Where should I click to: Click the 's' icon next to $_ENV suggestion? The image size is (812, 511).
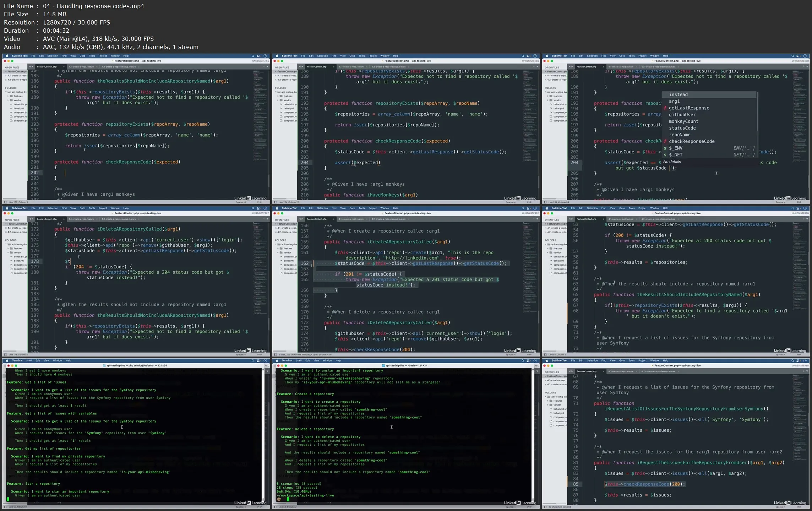(x=665, y=148)
